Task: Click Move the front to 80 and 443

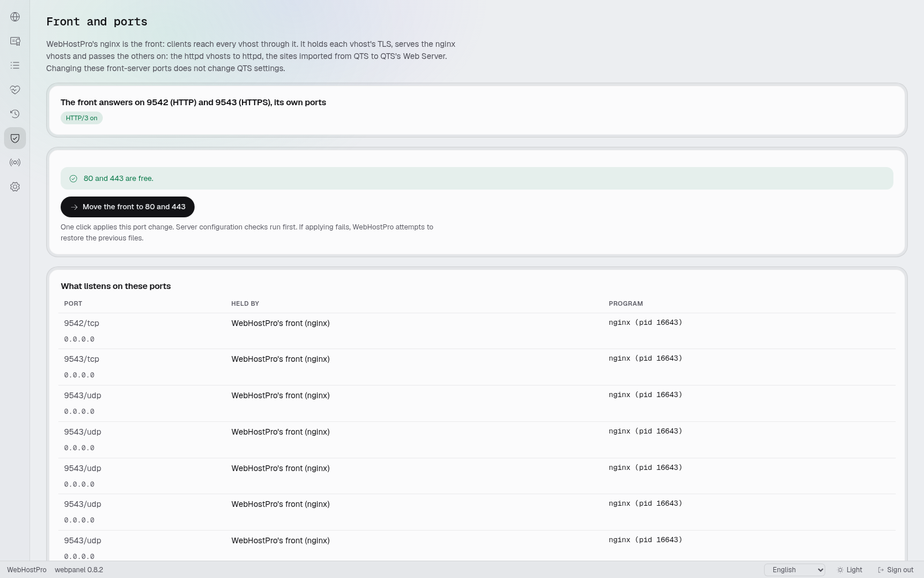Action: pos(128,207)
